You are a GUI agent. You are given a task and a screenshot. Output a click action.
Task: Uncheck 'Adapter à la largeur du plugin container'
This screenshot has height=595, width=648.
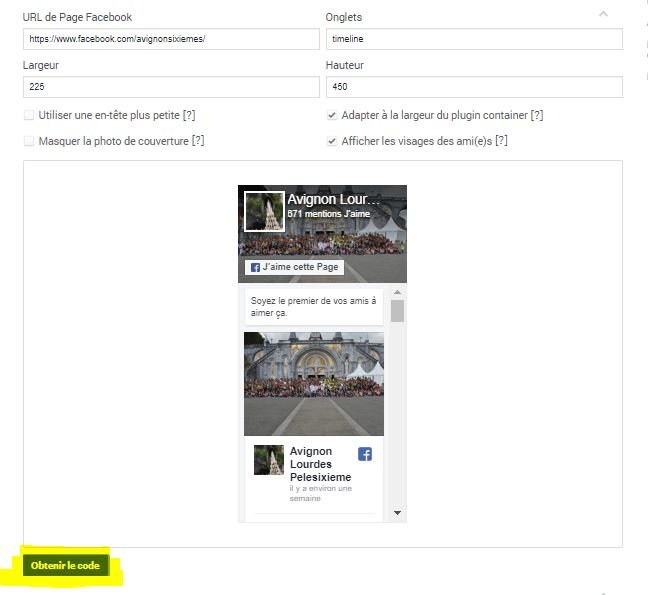point(332,115)
